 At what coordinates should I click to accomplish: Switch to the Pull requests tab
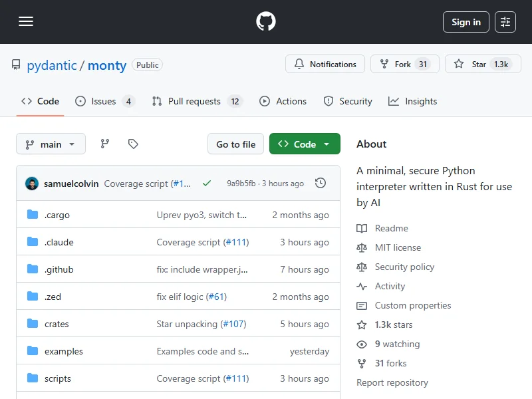tap(194, 101)
